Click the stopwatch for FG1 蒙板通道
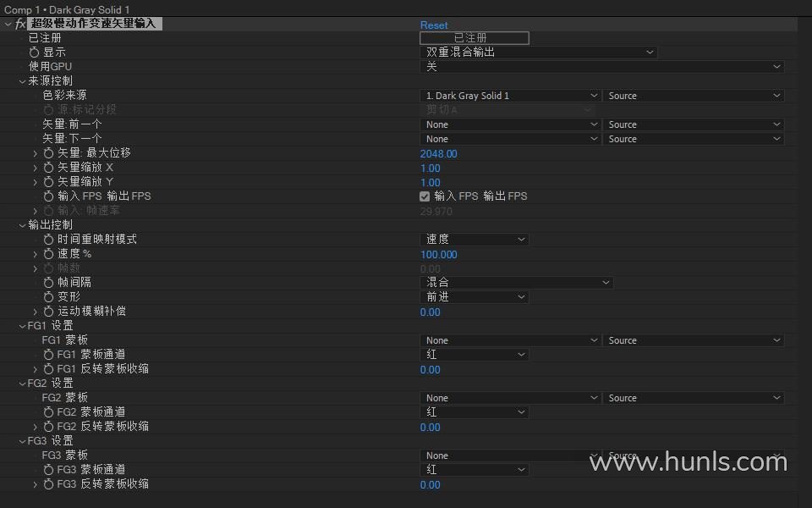 pyautogui.click(x=49, y=355)
